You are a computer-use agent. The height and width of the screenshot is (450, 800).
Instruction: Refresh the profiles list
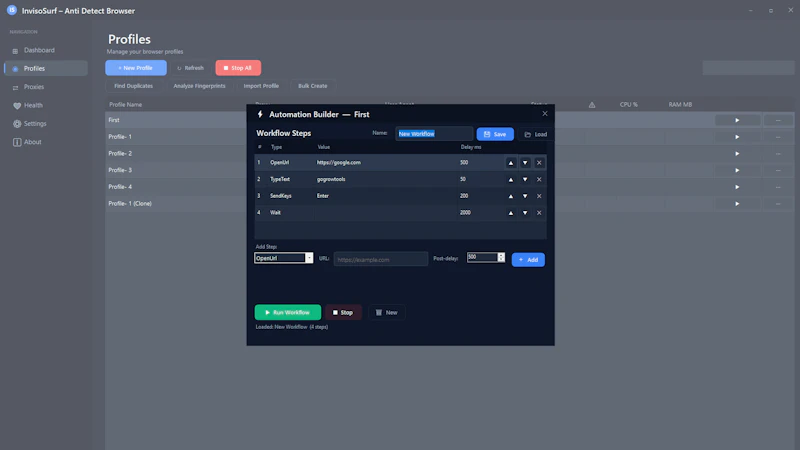[x=190, y=68]
